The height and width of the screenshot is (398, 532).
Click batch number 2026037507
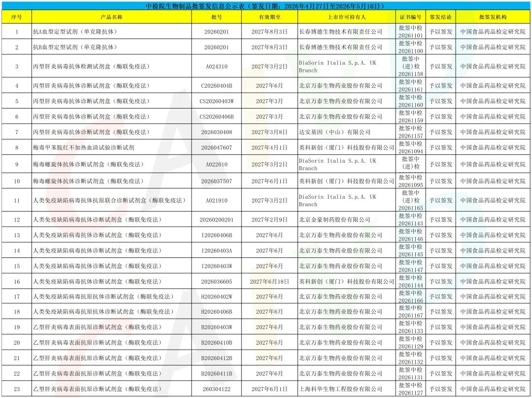tap(216, 181)
